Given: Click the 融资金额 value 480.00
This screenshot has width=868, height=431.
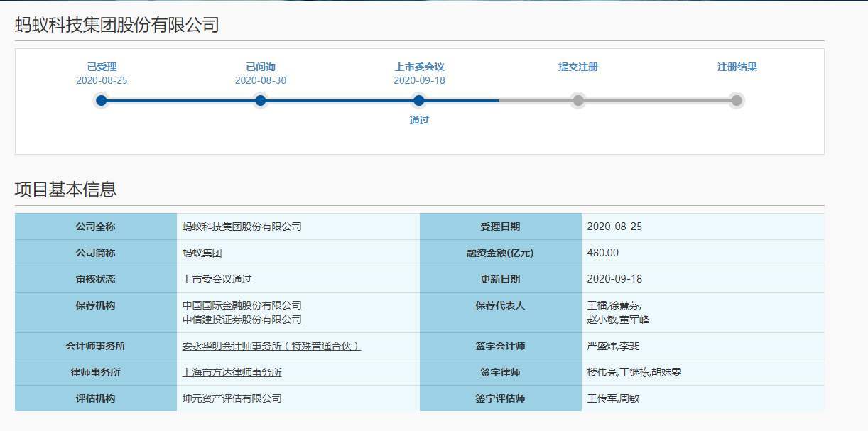Looking at the screenshot, I should 603,252.
